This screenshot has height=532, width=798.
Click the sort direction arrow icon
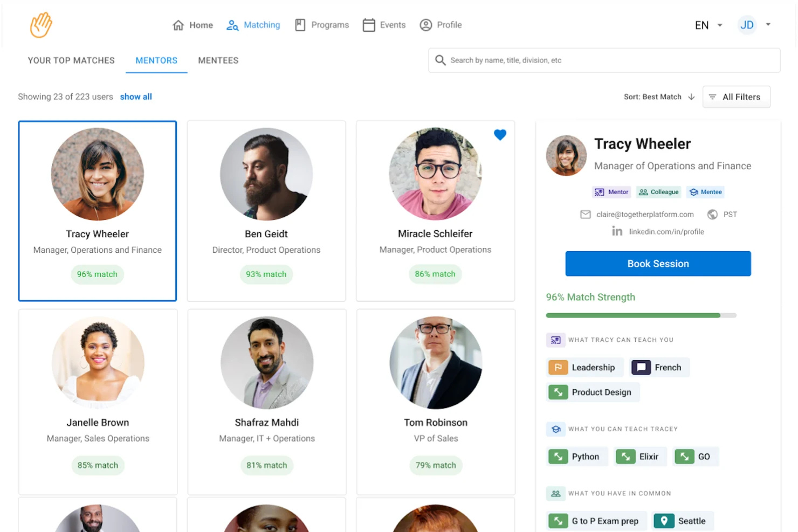691,97
